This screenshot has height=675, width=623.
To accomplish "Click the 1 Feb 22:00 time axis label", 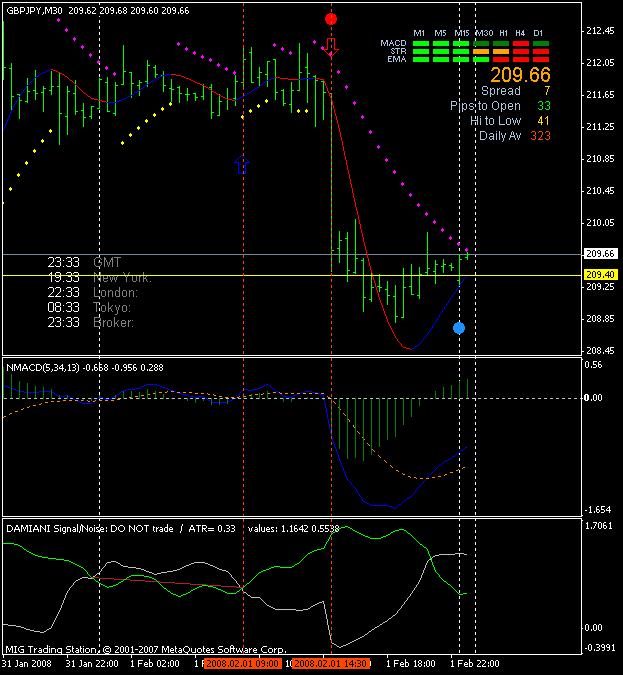I will [475, 663].
